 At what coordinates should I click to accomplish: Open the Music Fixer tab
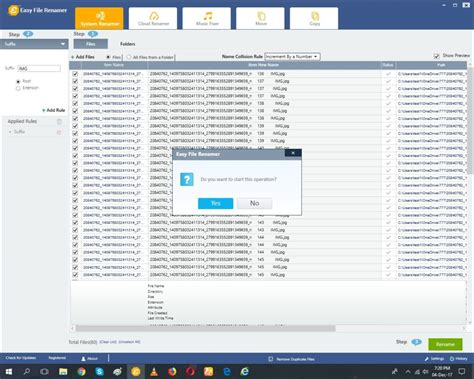(x=207, y=19)
